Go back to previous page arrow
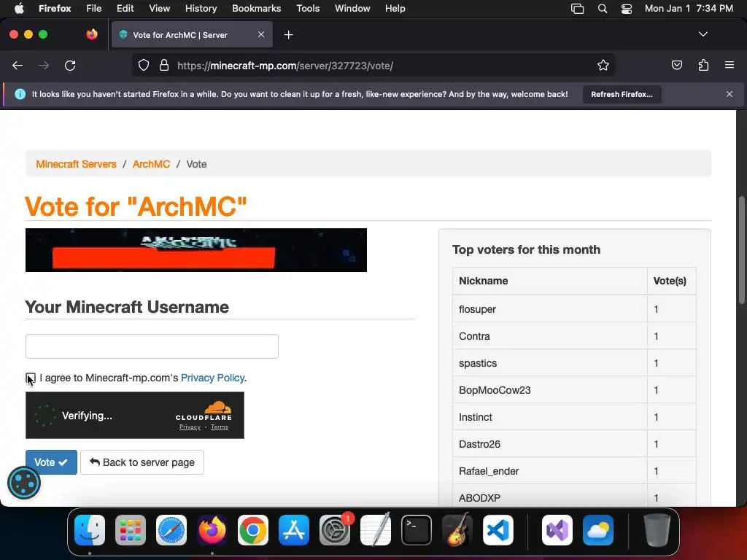Screen dimensions: 747x560 click(18, 66)
